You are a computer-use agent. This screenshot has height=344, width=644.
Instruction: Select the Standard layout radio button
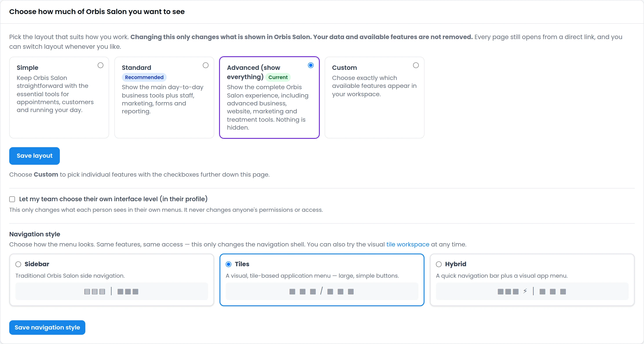click(x=205, y=65)
